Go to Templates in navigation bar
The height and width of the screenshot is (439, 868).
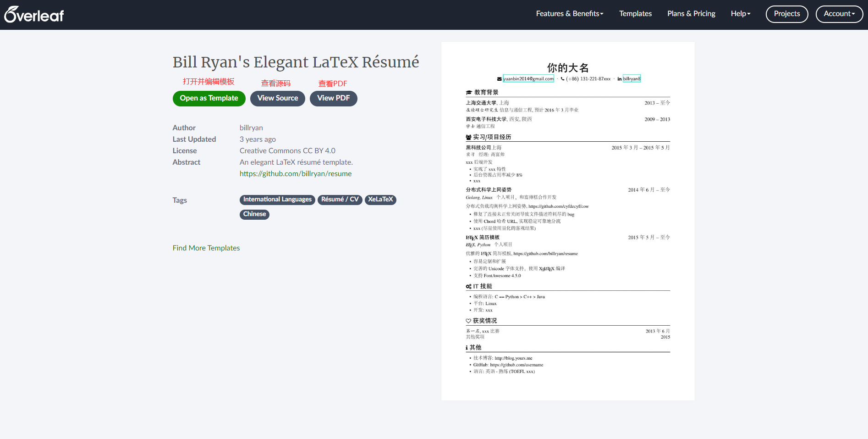tap(635, 14)
